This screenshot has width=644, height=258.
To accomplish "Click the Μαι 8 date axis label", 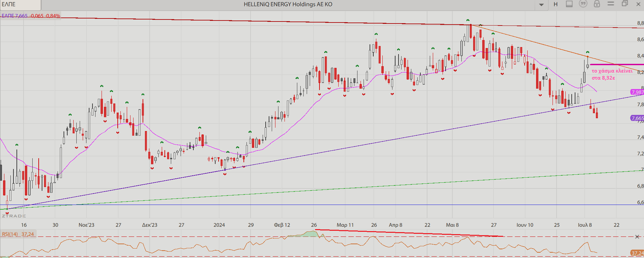I will pyautogui.click(x=452, y=225).
